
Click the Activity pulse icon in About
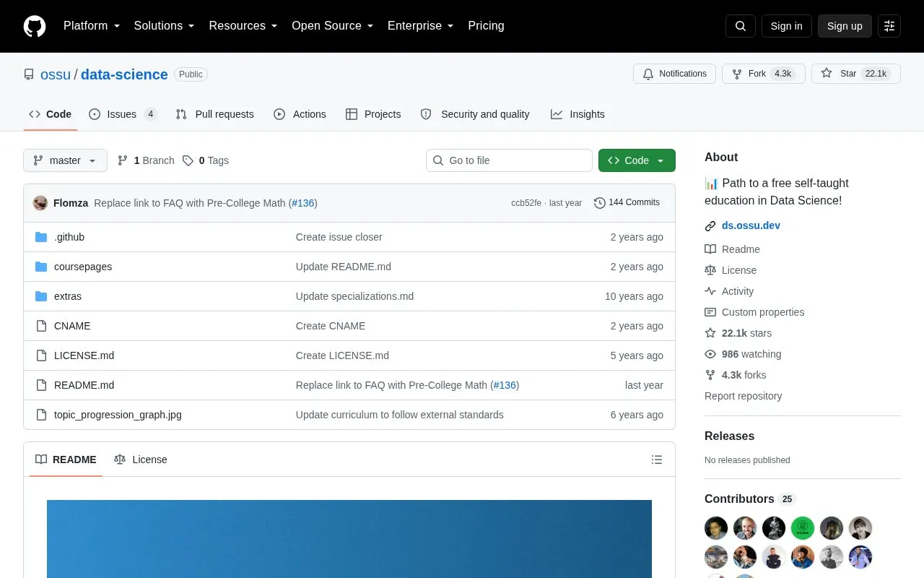[710, 291]
